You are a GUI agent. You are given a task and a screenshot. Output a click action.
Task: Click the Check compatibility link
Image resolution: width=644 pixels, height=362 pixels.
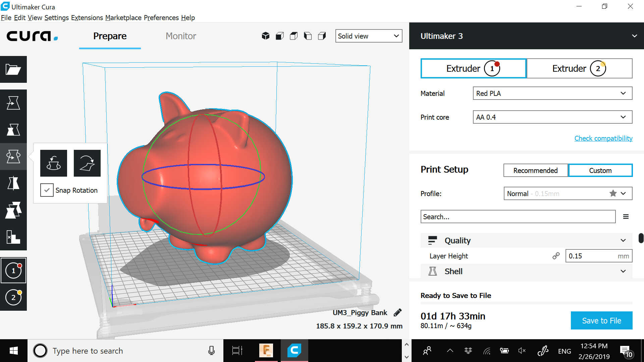coord(603,138)
